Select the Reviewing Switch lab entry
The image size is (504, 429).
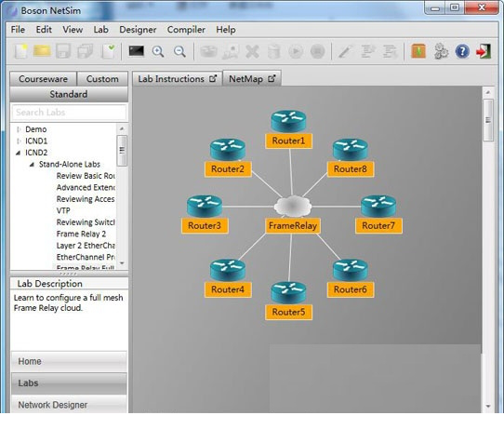[86, 222]
